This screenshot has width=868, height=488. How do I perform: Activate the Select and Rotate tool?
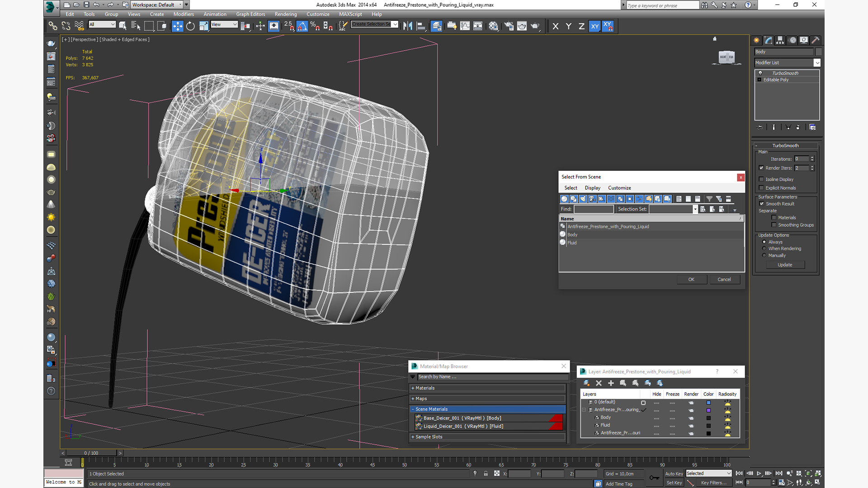tap(190, 26)
